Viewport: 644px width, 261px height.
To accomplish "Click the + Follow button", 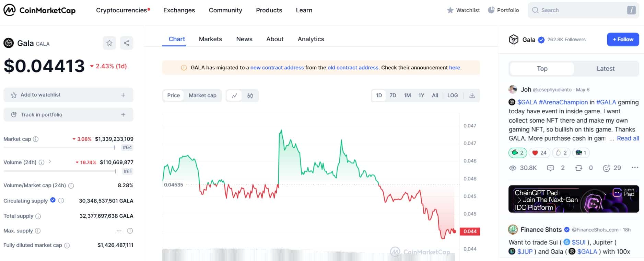I will pyautogui.click(x=623, y=39).
